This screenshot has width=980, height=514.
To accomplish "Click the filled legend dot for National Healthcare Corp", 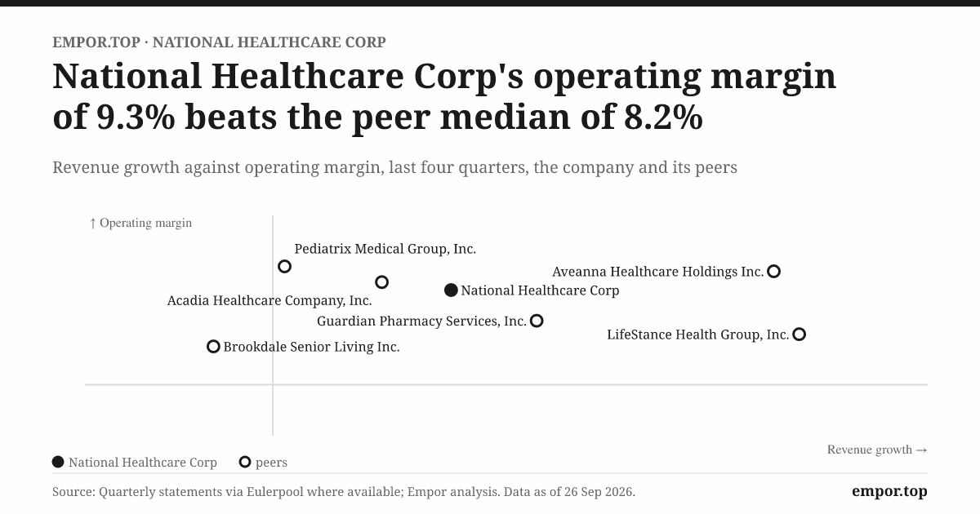I will click(x=58, y=462).
